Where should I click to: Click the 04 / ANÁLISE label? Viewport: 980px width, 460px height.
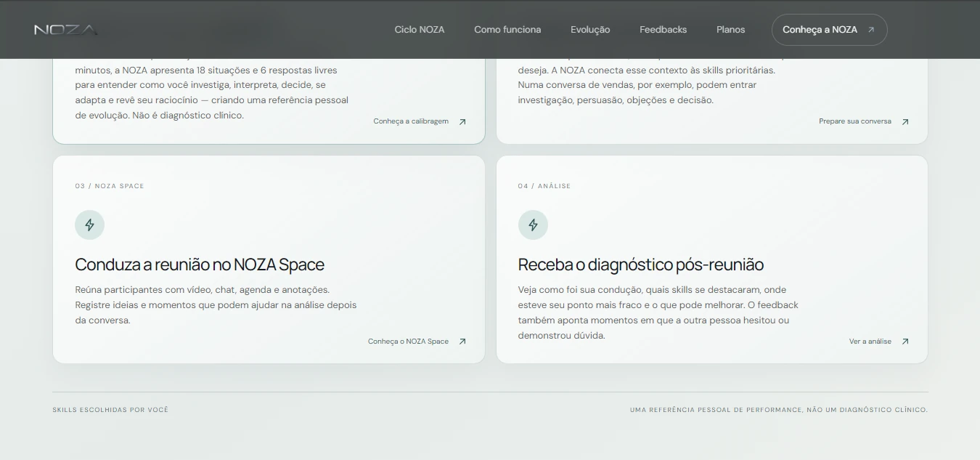coord(544,186)
